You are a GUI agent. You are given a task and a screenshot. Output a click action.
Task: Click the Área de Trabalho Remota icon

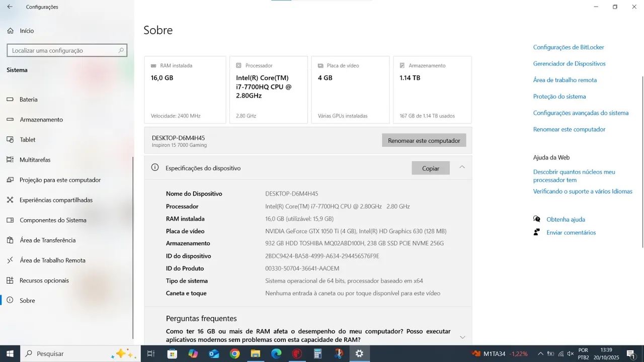[10, 260]
